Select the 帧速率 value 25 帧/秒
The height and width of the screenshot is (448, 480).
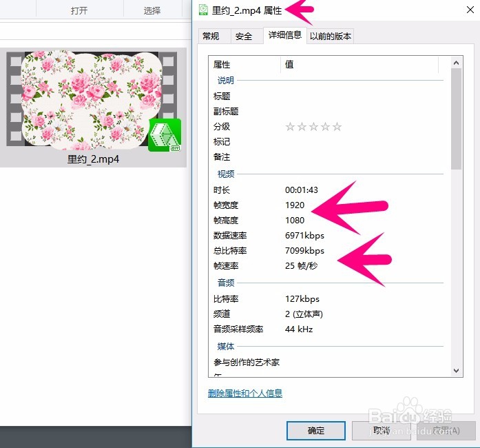coord(301,265)
